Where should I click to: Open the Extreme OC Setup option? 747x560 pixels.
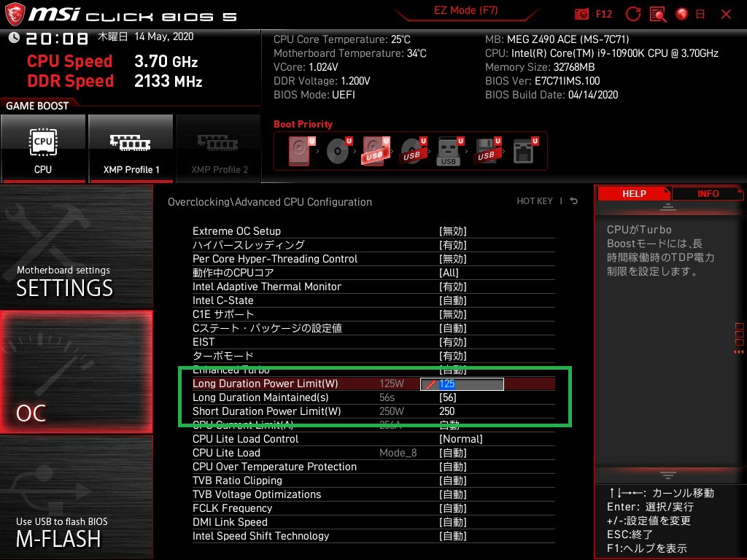(373, 231)
